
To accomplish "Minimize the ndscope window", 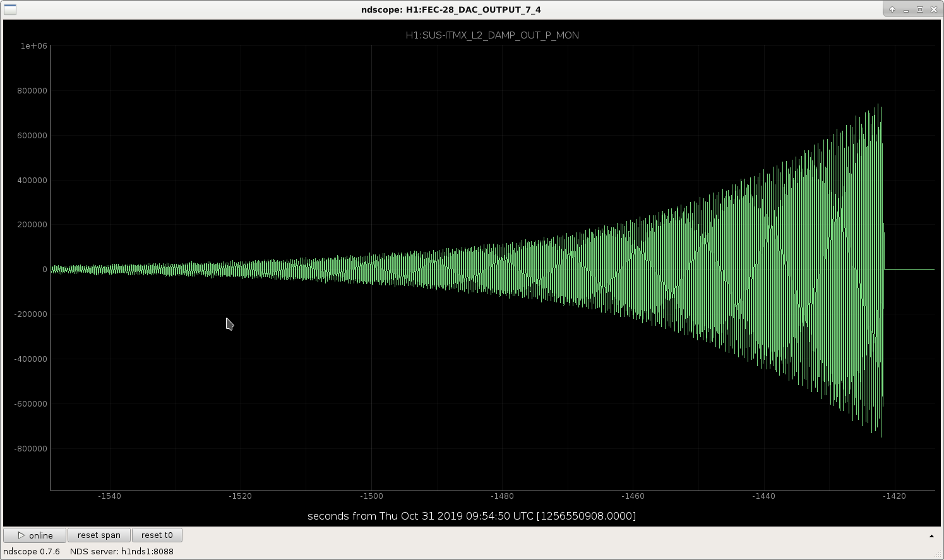I will 906,9.
